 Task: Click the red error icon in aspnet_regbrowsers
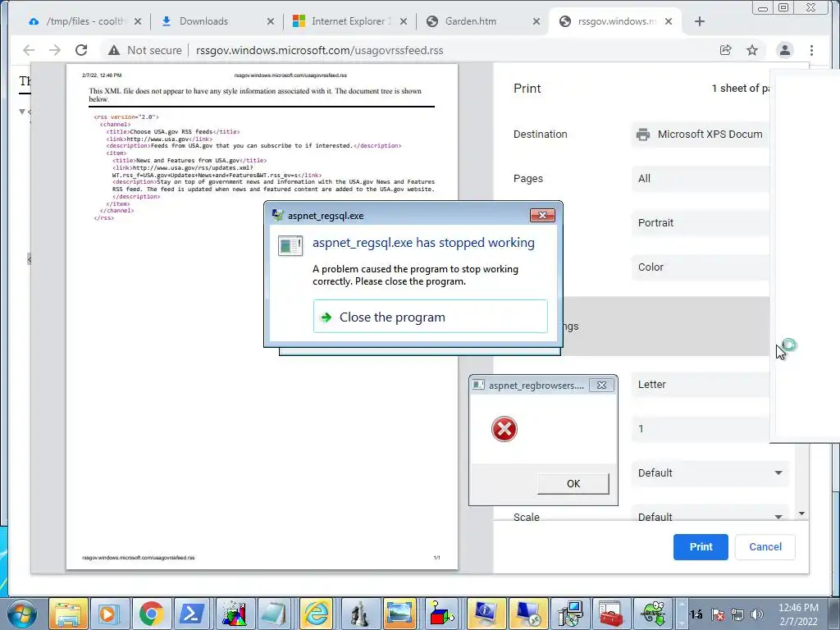coord(504,429)
